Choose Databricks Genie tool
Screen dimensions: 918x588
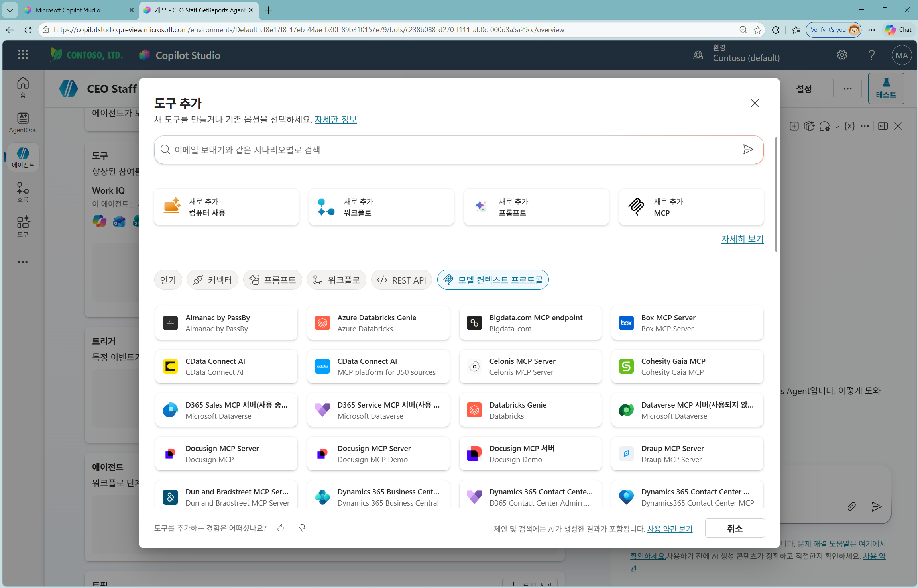pos(530,410)
